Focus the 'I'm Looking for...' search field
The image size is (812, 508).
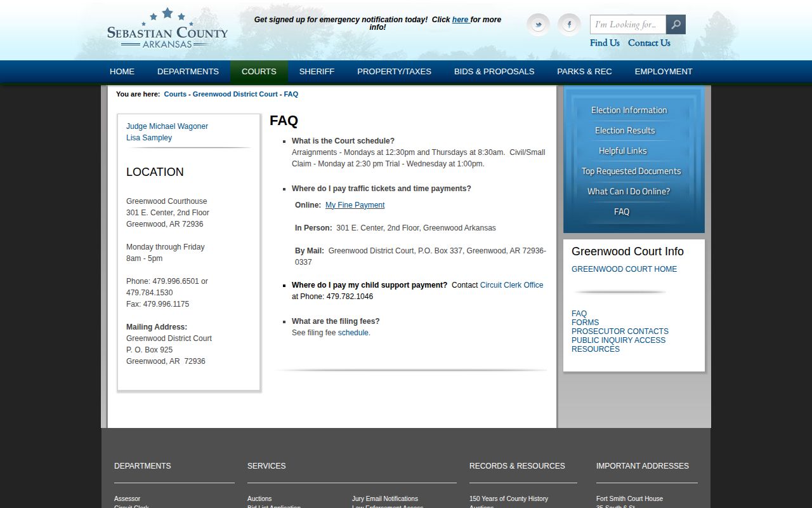(628, 25)
